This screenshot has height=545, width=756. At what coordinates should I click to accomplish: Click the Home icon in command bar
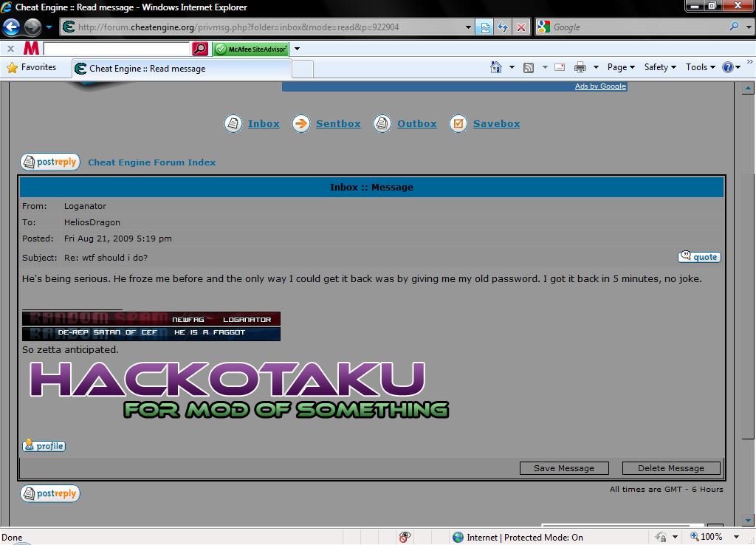tap(496, 67)
